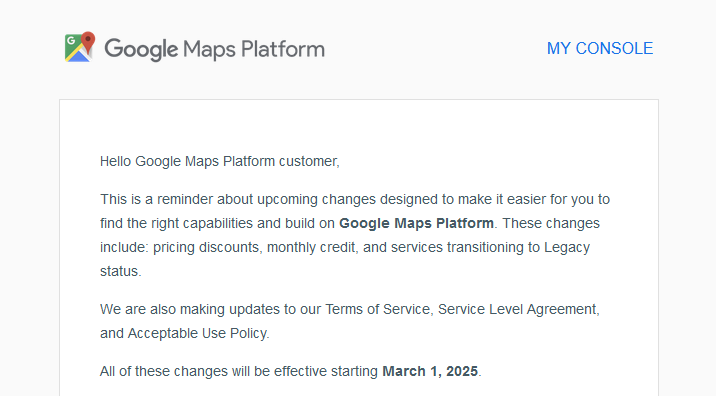Screen dimensions: 716x396
Task: Click the bold 'March 1, 2025' date
Action: point(430,371)
